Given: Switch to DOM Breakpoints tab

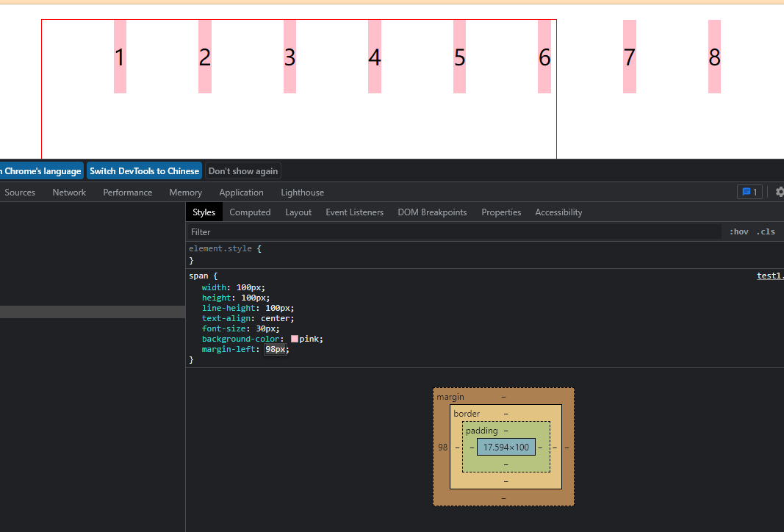Looking at the screenshot, I should click(x=432, y=212).
